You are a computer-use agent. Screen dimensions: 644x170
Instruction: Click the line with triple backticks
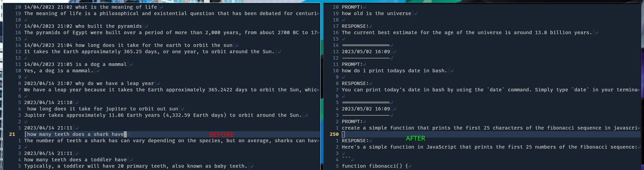[x=346, y=160]
